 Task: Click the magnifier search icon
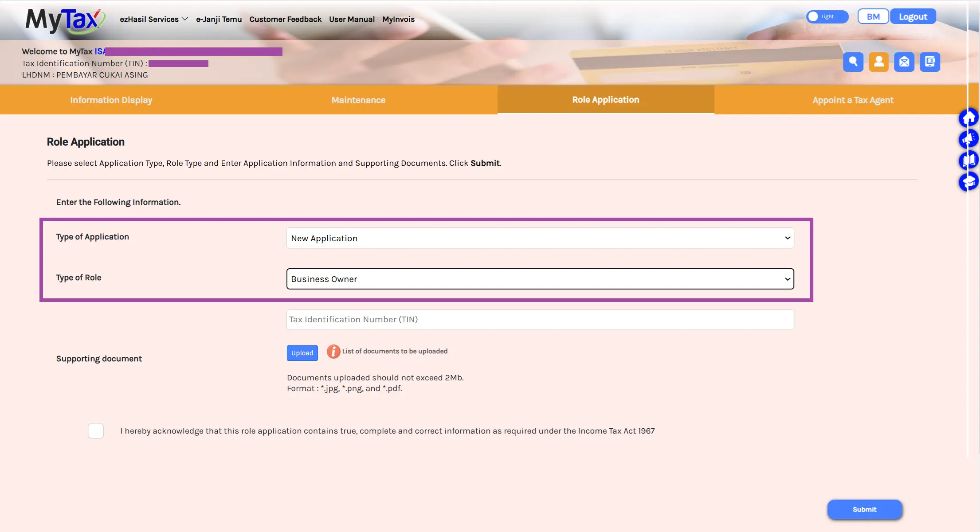tap(853, 62)
